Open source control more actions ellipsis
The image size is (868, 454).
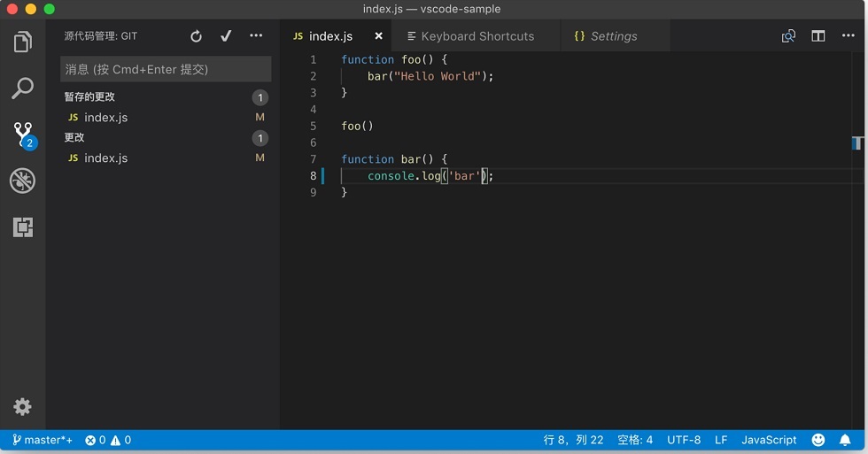(256, 35)
